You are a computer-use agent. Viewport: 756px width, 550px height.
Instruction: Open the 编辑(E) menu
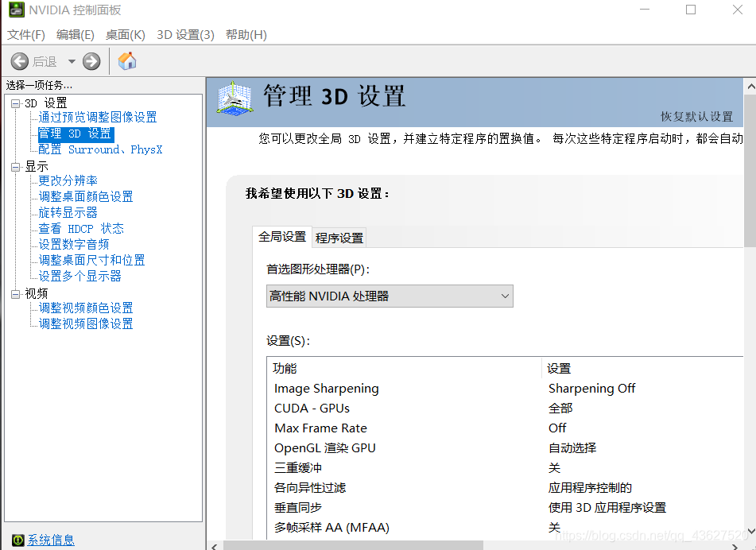coord(76,35)
